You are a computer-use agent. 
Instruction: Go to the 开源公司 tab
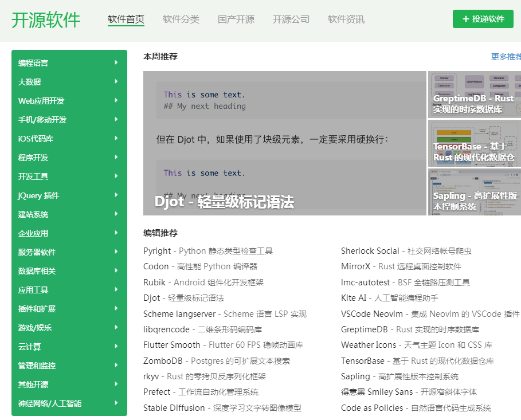[x=291, y=19]
